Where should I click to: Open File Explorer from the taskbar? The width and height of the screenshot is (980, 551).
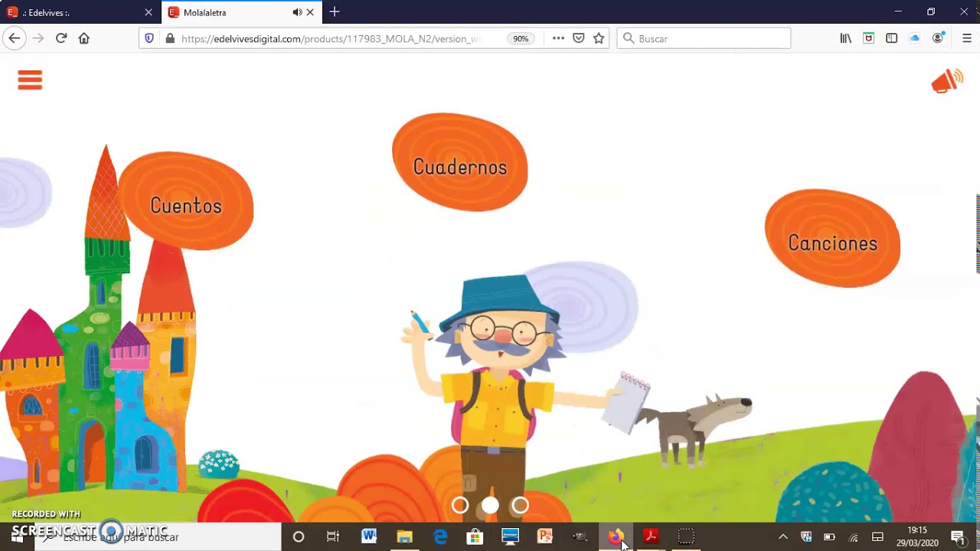(x=404, y=536)
